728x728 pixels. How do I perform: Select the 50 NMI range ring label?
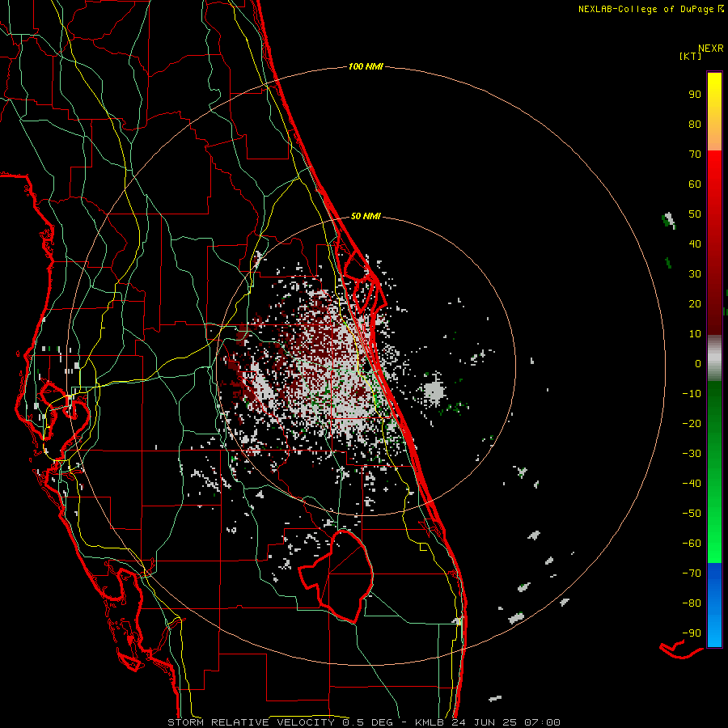click(366, 216)
